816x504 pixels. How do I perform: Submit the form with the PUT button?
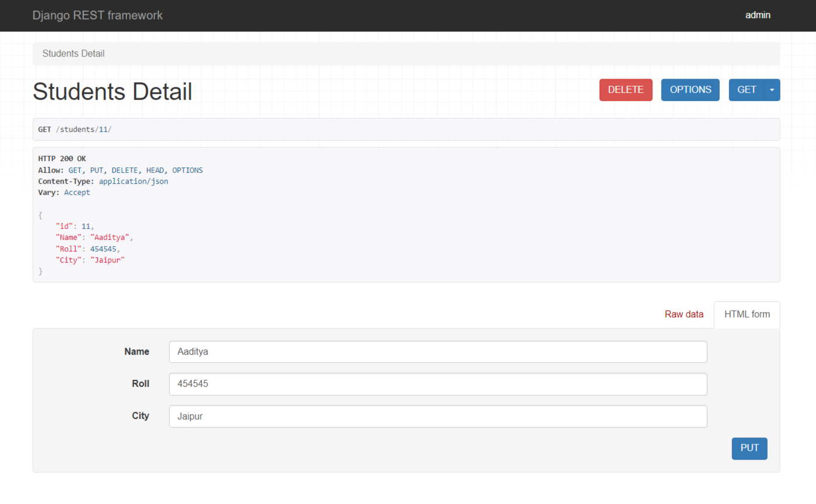click(x=749, y=448)
